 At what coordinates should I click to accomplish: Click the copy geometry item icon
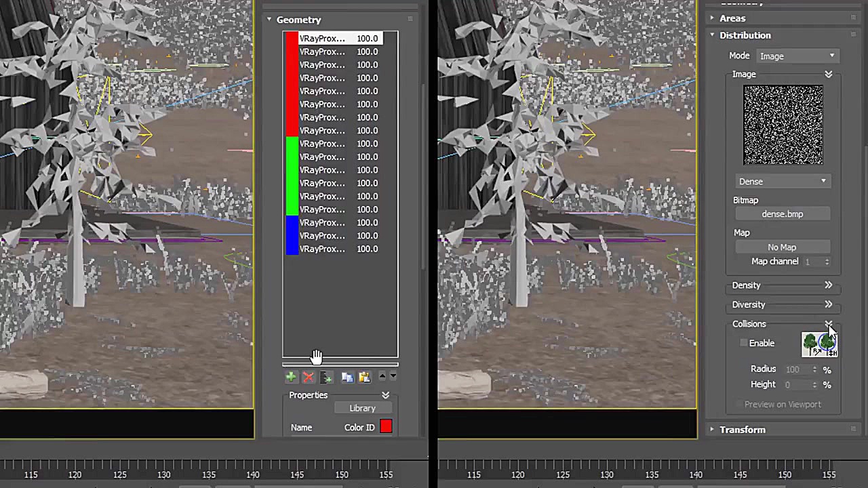(347, 377)
